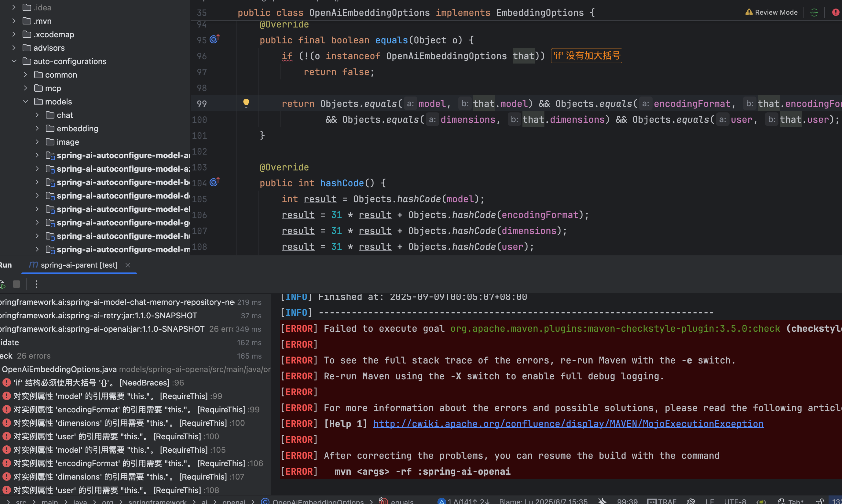Click the UTF-8 encoding in status bar
This screenshot has width=842, height=504.
coord(735,501)
